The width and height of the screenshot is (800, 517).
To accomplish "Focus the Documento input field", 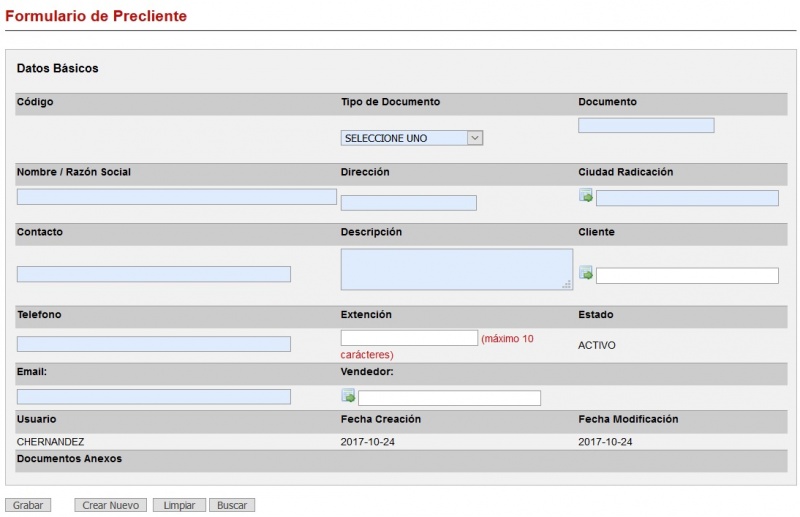I will click(646, 126).
